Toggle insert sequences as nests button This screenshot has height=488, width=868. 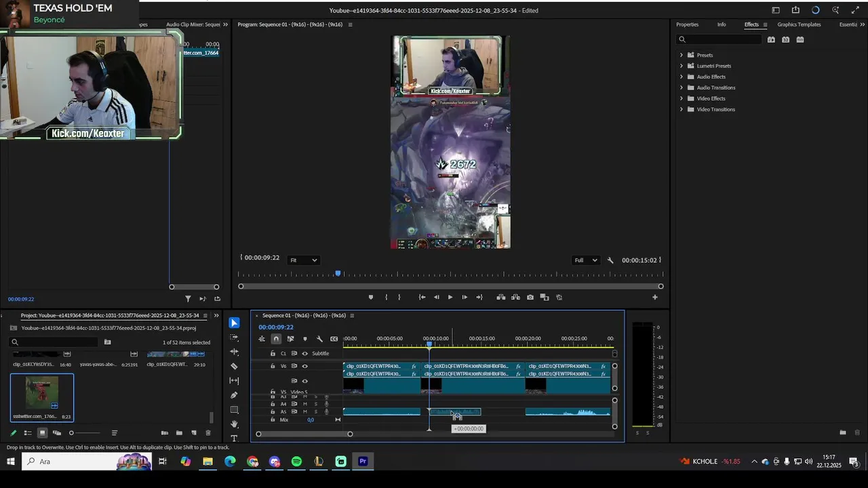pyautogui.click(x=262, y=339)
